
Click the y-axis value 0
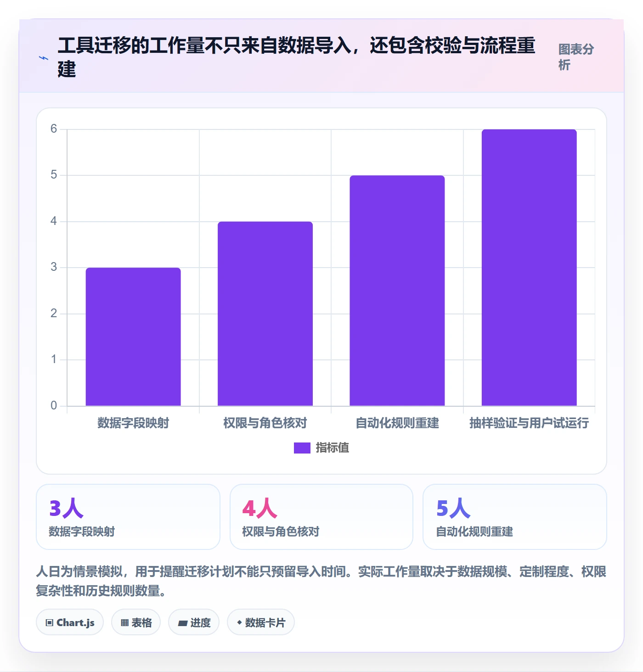coord(54,406)
